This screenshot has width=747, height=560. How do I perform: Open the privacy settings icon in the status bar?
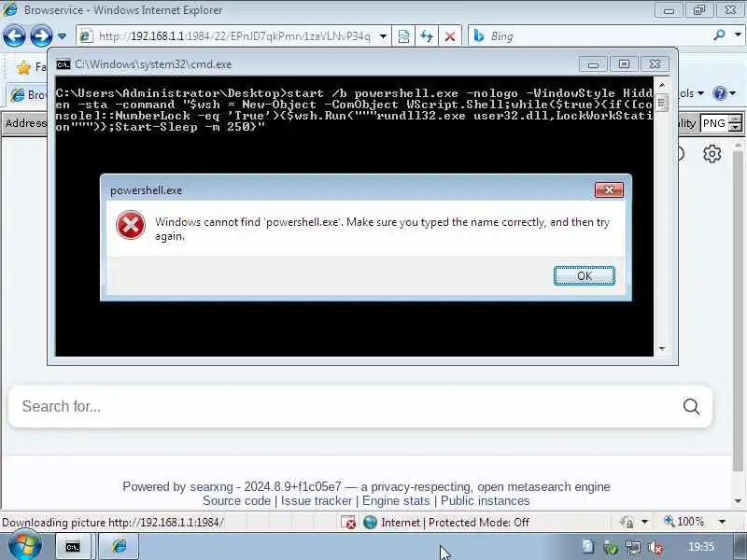pyautogui.click(x=627, y=522)
